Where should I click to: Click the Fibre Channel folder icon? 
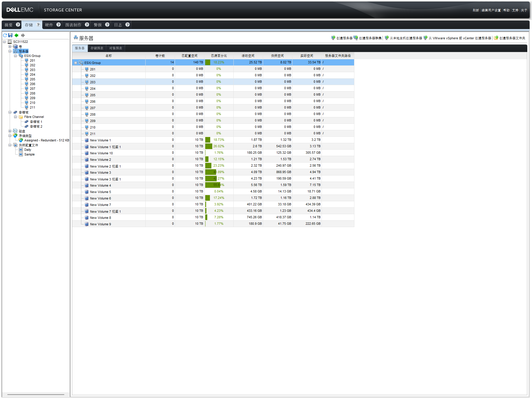pyautogui.click(x=21, y=117)
